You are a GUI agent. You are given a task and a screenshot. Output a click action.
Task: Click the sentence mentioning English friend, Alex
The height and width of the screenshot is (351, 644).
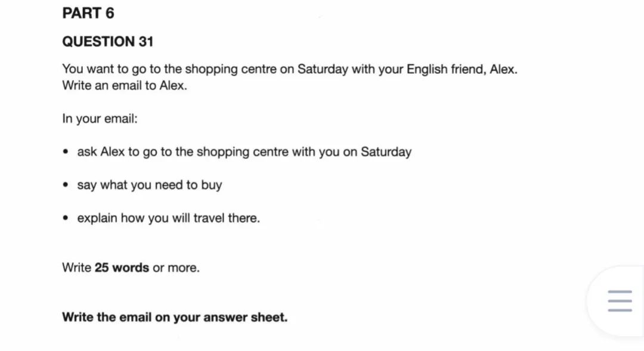290,69
